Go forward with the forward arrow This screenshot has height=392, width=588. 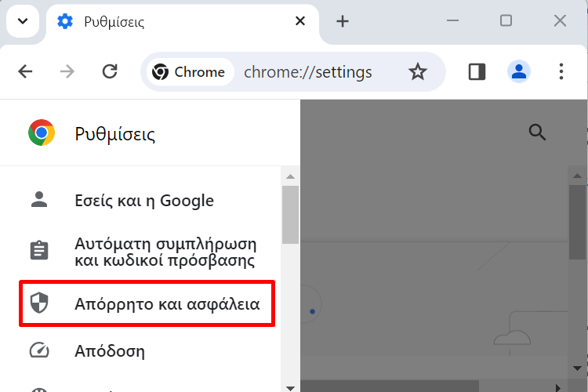(x=67, y=71)
